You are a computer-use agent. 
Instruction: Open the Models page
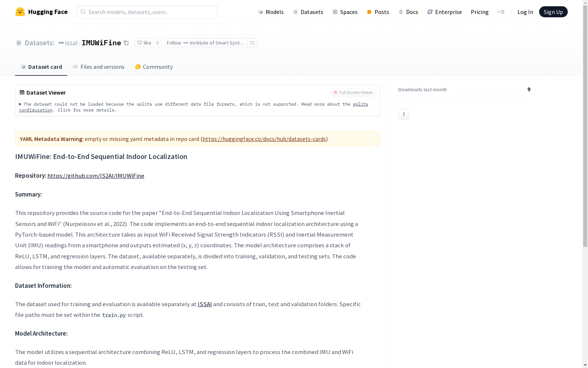tap(271, 12)
